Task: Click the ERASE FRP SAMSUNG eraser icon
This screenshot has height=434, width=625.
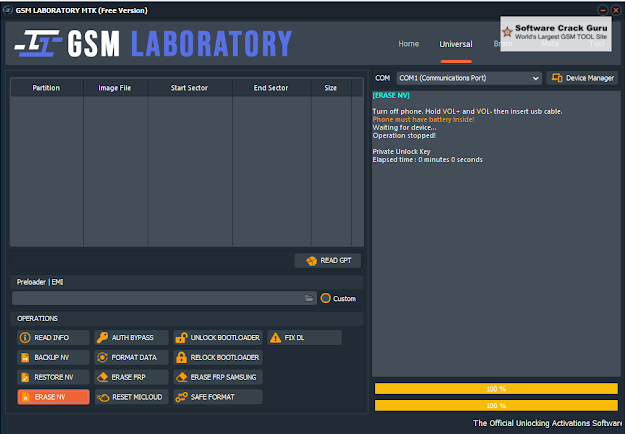Action: 181,377
